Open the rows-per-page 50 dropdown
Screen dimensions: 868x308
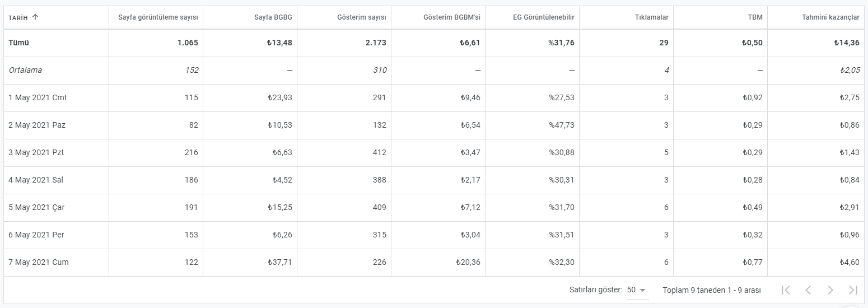[x=637, y=290]
